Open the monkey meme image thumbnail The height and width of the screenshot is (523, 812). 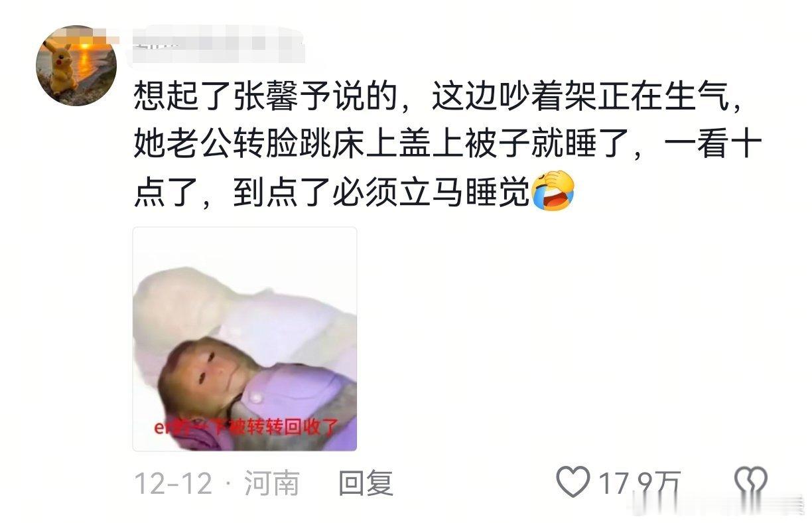click(x=245, y=339)
